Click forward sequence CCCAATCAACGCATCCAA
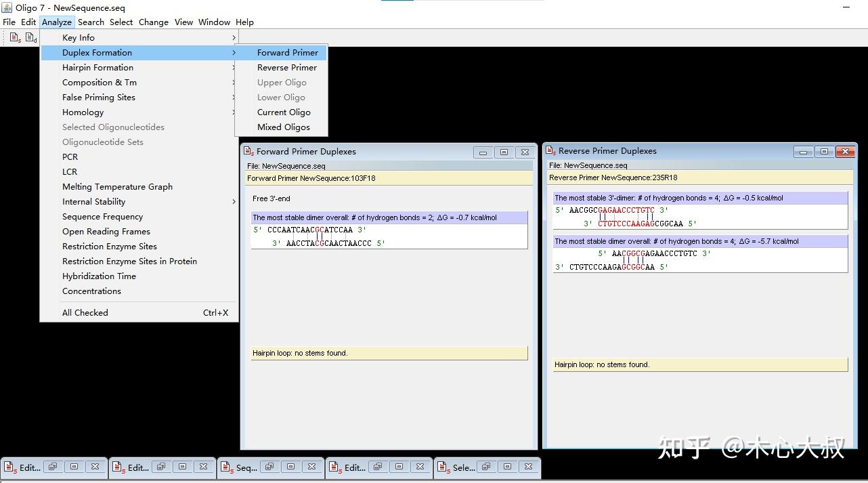The height and width of the screenshot is (483, 868). 310,230
